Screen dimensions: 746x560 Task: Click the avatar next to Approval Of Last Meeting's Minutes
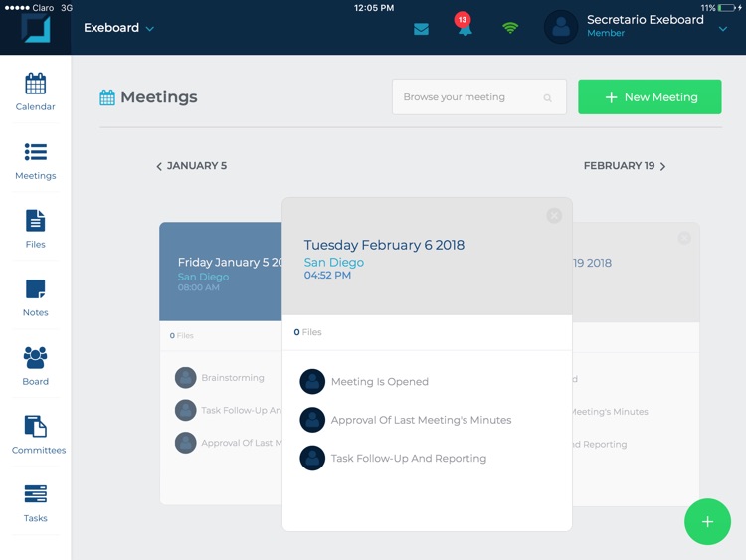pos(312,420)
